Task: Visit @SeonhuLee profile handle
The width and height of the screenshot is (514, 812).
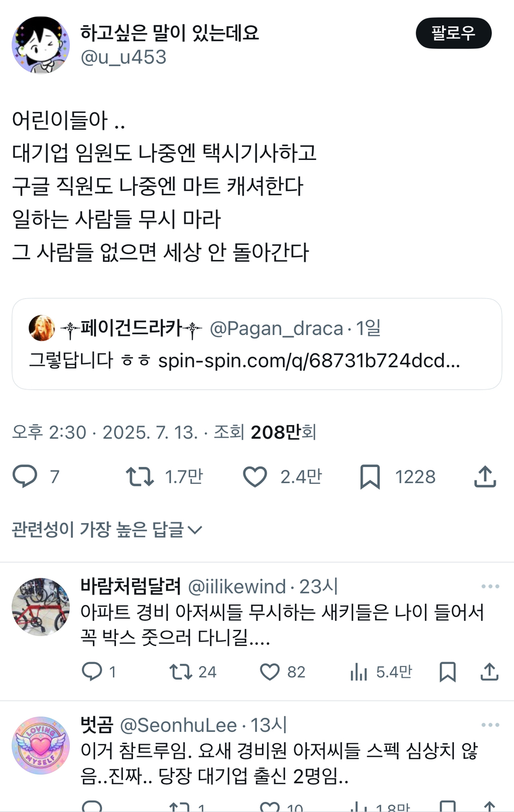Action: (178, 725)
